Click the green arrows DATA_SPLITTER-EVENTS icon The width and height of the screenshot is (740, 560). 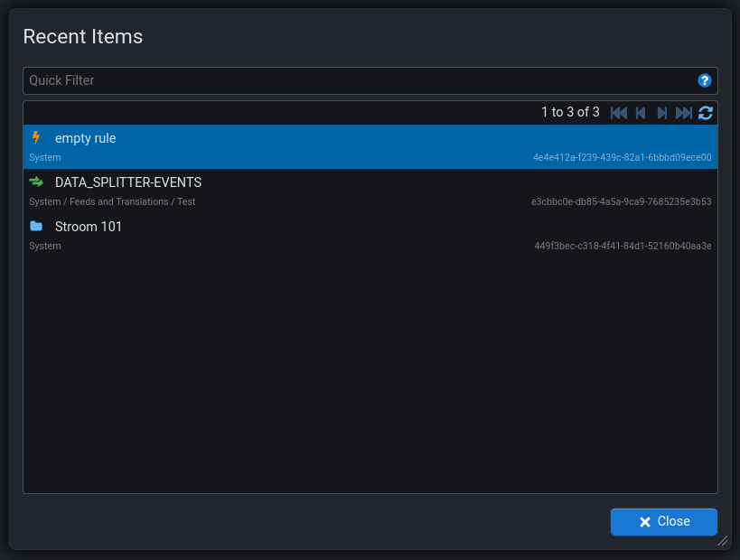pos(36,182)
